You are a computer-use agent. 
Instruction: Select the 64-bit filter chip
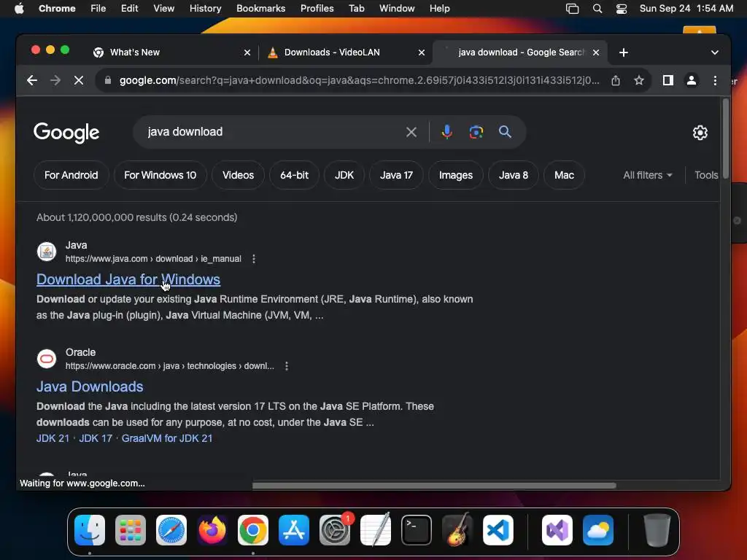click(x=294, y=175)
